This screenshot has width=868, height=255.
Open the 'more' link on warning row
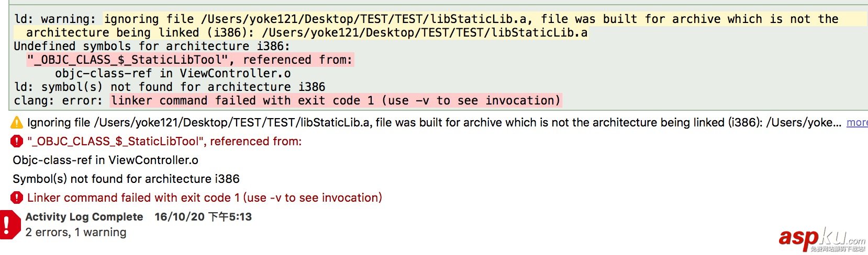tap(856, 123)
